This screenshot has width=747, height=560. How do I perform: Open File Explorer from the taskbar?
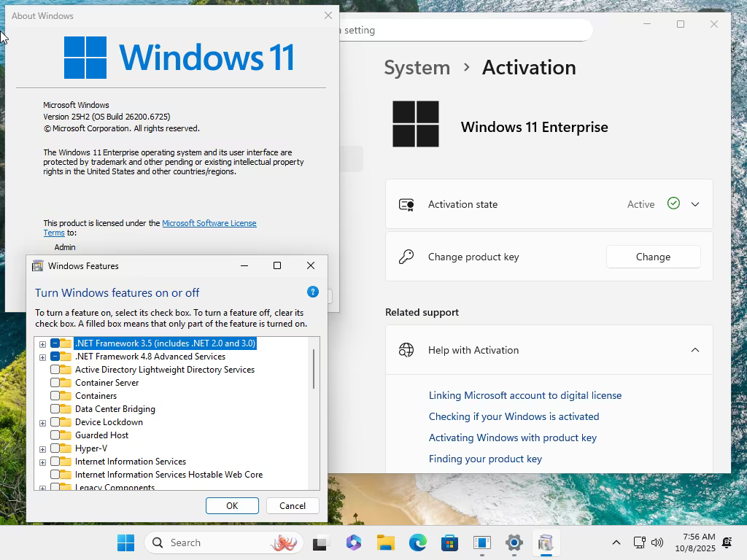point(386,542)
